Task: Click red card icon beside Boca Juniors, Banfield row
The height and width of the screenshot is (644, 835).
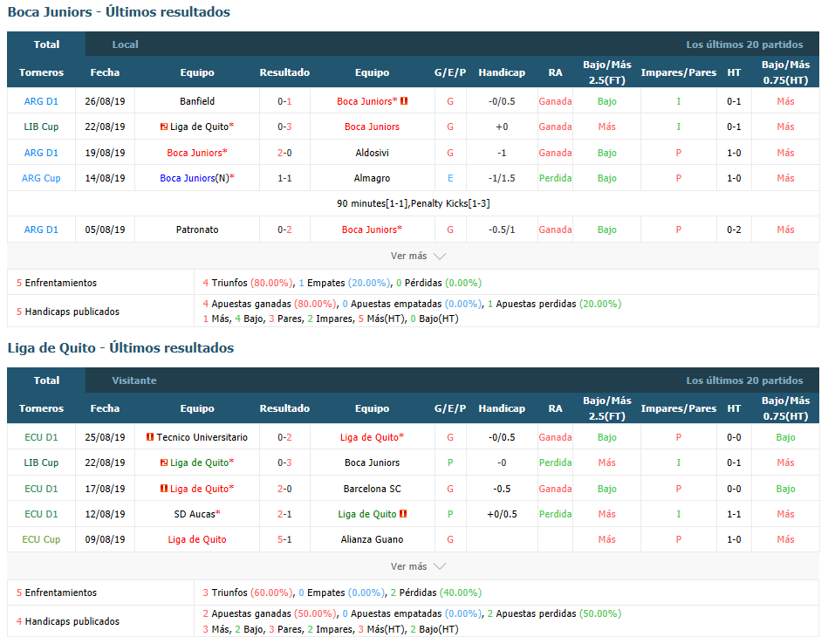Action: point(404,100)
